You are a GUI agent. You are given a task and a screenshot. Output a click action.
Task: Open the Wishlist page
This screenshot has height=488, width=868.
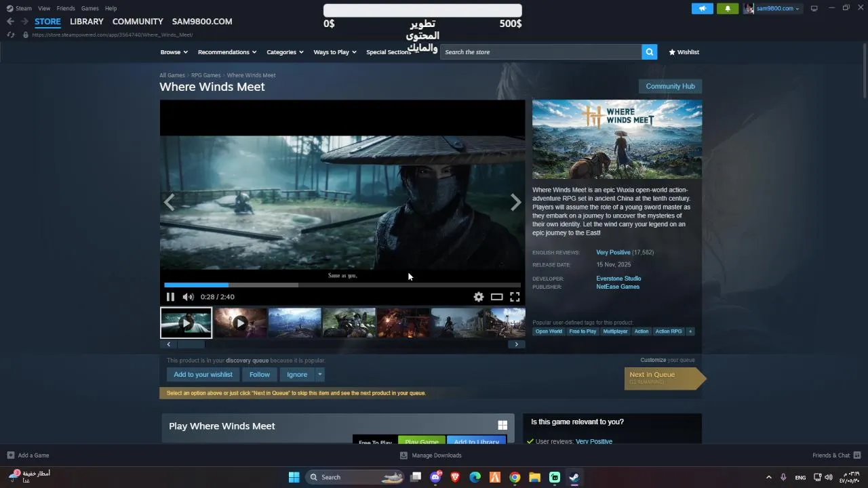pyautogui.click(x=684, y=52)
